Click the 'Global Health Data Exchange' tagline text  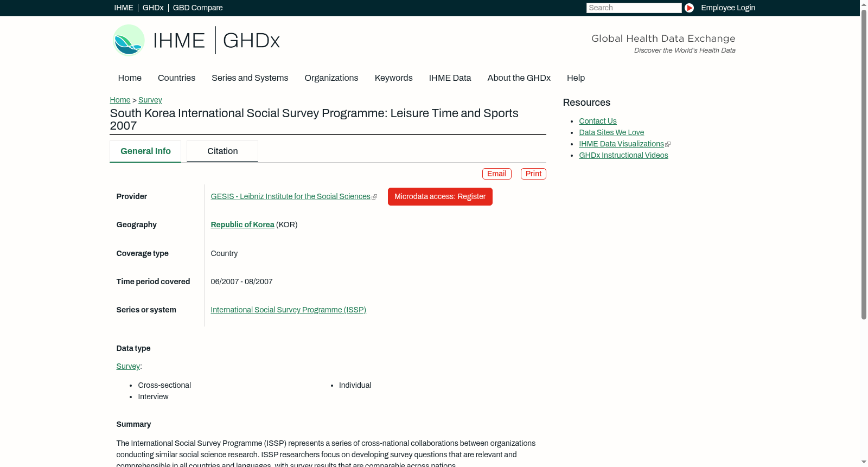663,39
